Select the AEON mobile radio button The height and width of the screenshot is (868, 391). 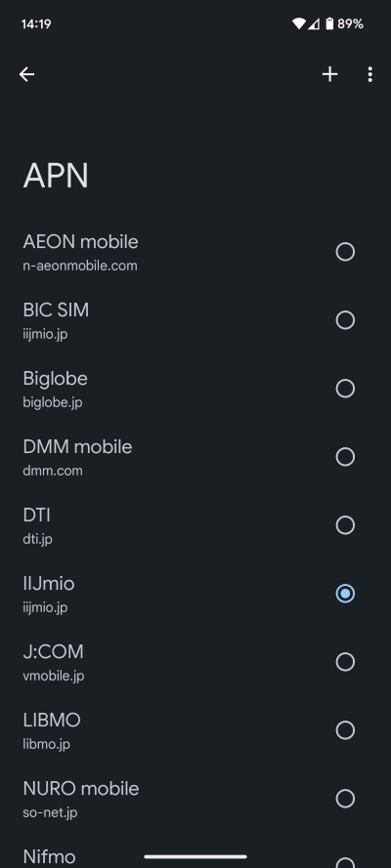click(345, 252)
